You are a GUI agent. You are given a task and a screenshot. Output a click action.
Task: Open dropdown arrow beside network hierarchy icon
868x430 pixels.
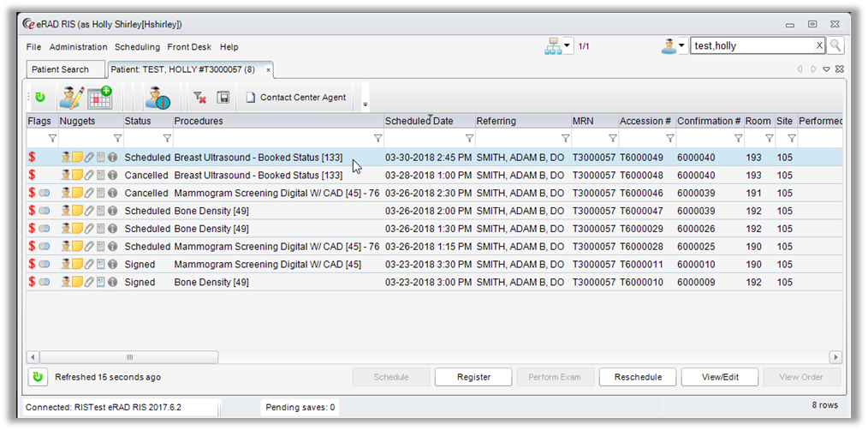pyautogui.click(x=568, y=46)
